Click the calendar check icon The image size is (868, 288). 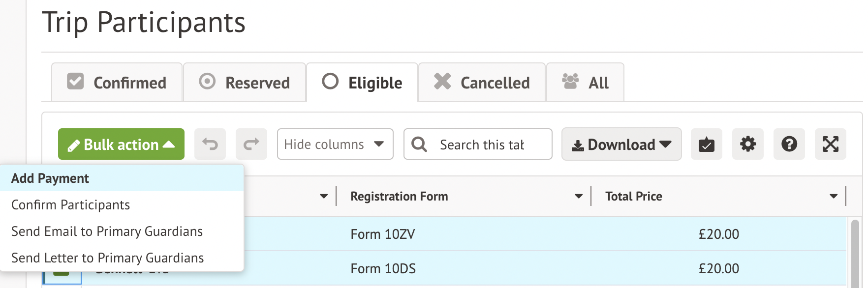(x=707, y=144)
